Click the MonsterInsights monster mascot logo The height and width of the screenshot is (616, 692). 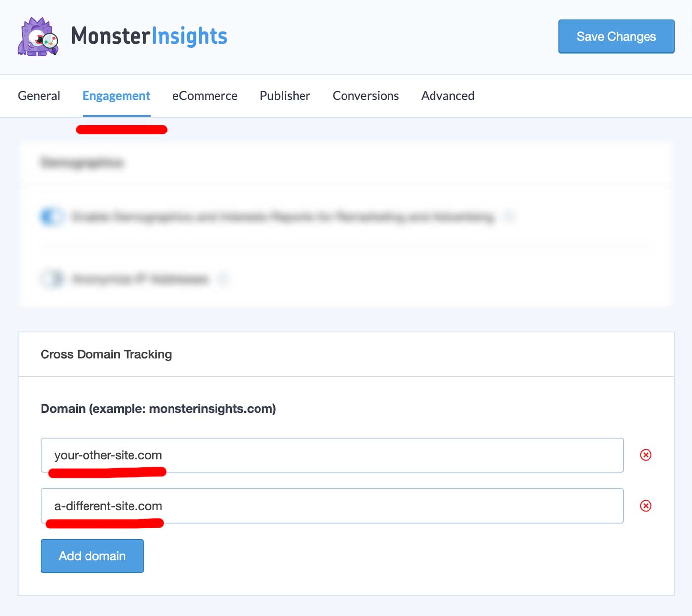[38, 37]
